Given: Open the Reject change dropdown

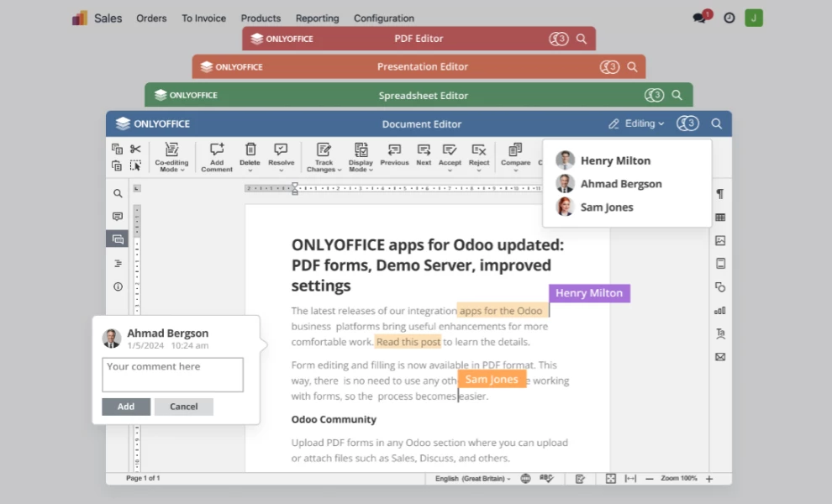Looking at the screenshot, I should pyautogui.click(x=479, y=157).
